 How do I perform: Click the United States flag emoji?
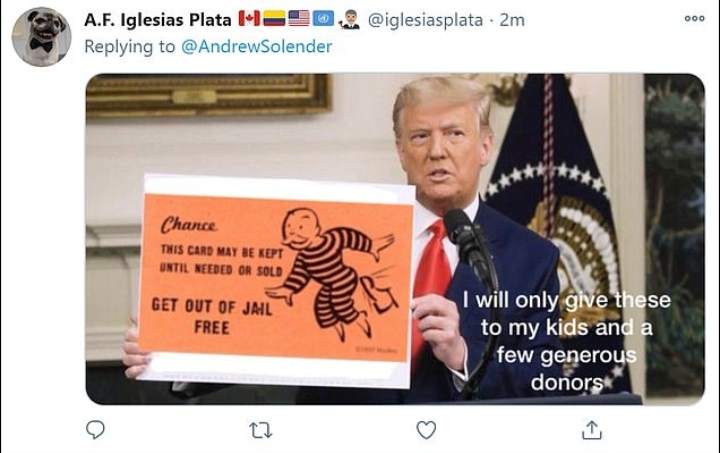299,19
